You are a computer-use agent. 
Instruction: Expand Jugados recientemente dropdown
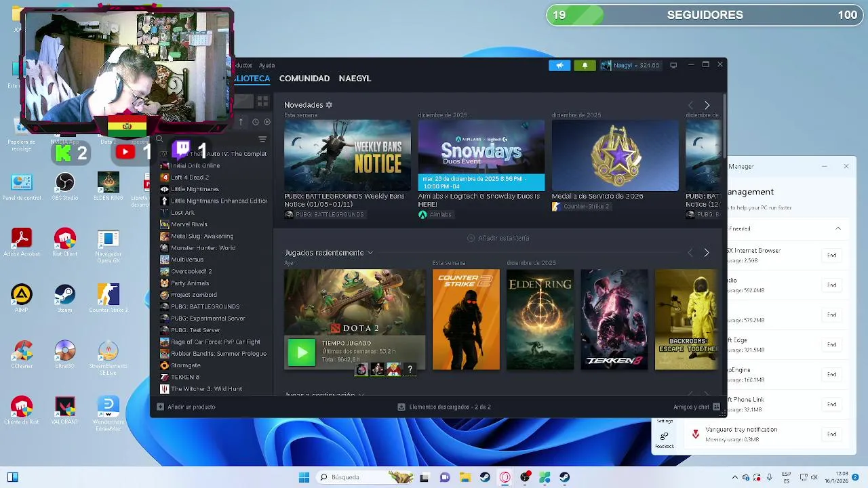[x=370, y=253]
